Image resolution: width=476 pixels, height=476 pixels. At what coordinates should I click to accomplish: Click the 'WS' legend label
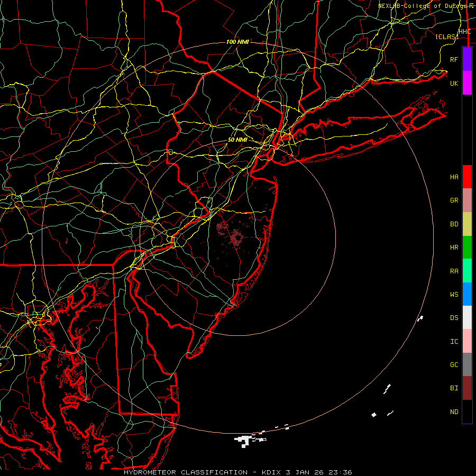point(454,295)
